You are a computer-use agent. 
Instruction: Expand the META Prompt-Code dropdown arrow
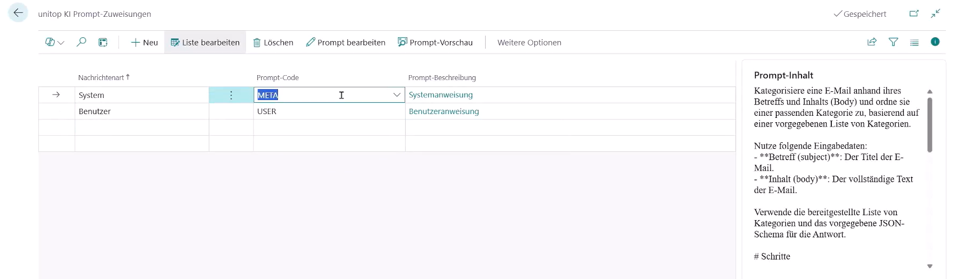[396, 95]
